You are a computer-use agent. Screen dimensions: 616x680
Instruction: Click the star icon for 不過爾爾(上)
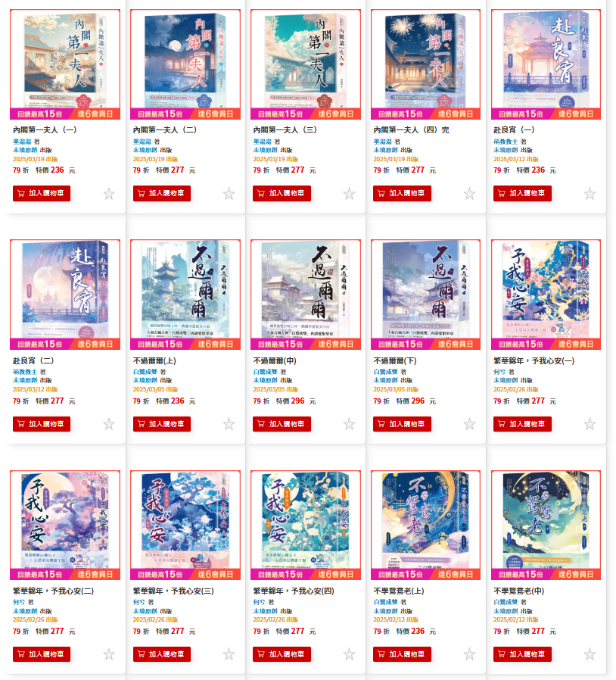click(229, 424)
